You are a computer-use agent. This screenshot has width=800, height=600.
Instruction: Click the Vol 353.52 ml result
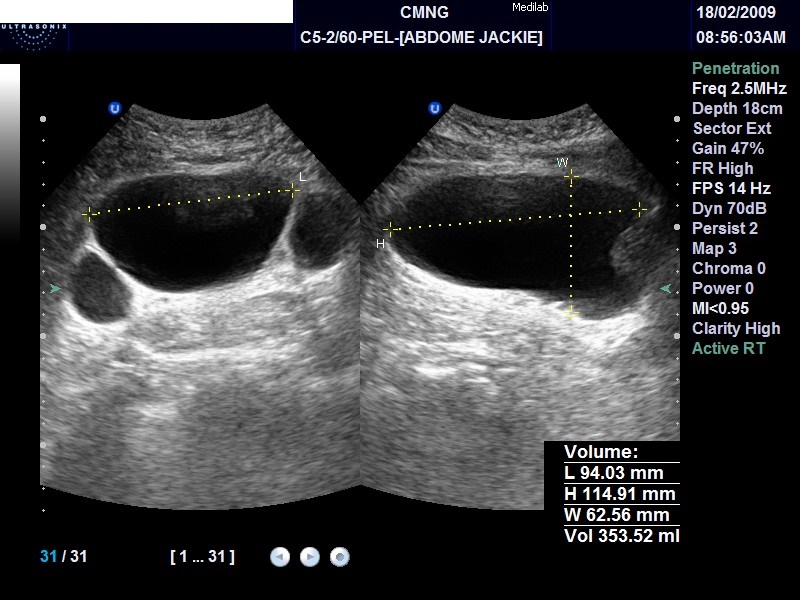621,536
